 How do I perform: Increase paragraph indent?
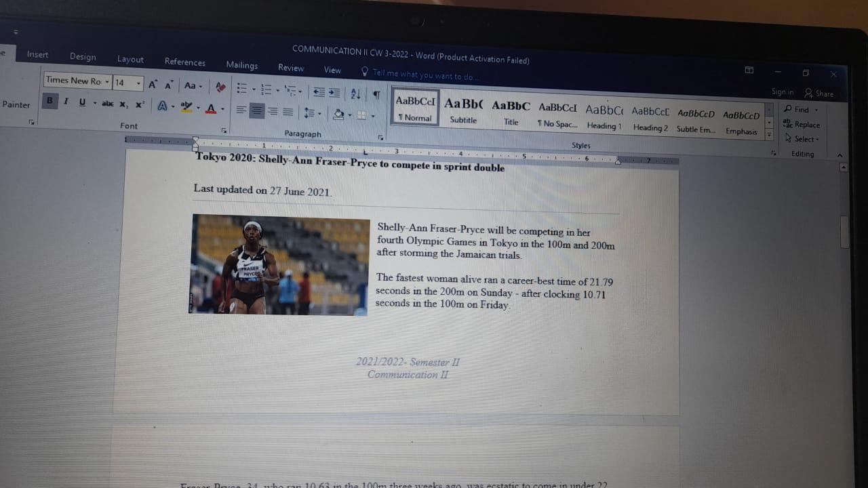coord(334,93)
